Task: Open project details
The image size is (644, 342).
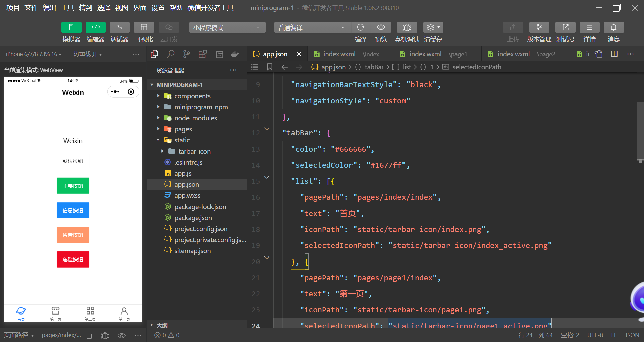Action: (589, 27)
